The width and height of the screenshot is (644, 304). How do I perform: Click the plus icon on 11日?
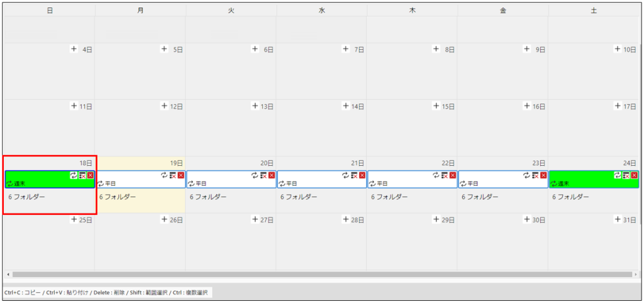[74, 106]
